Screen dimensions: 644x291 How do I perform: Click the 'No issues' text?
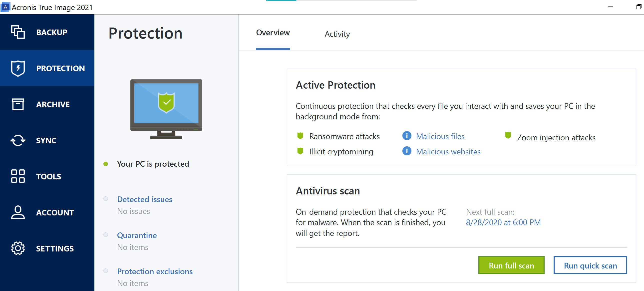[133, 211]
